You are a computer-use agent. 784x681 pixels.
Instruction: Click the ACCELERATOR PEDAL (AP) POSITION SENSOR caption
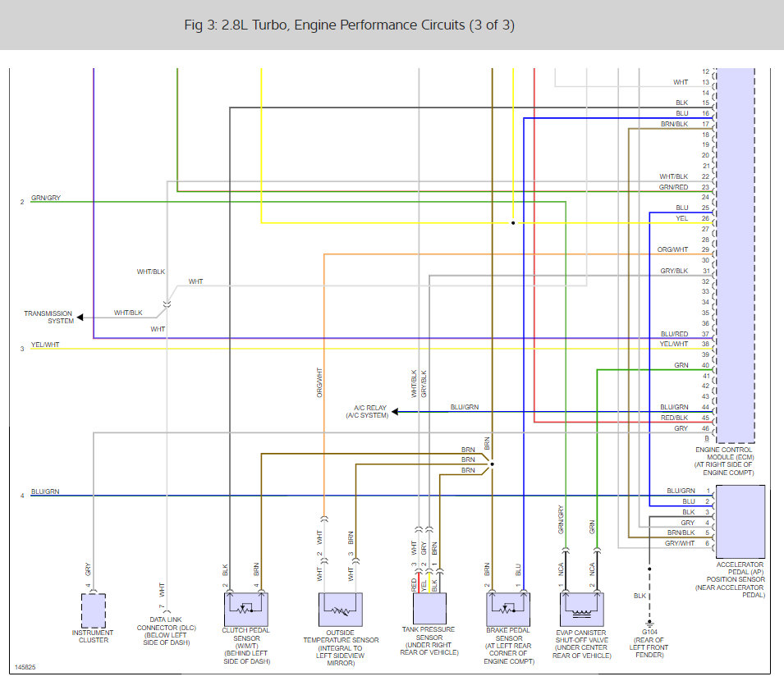pos(730,579)
